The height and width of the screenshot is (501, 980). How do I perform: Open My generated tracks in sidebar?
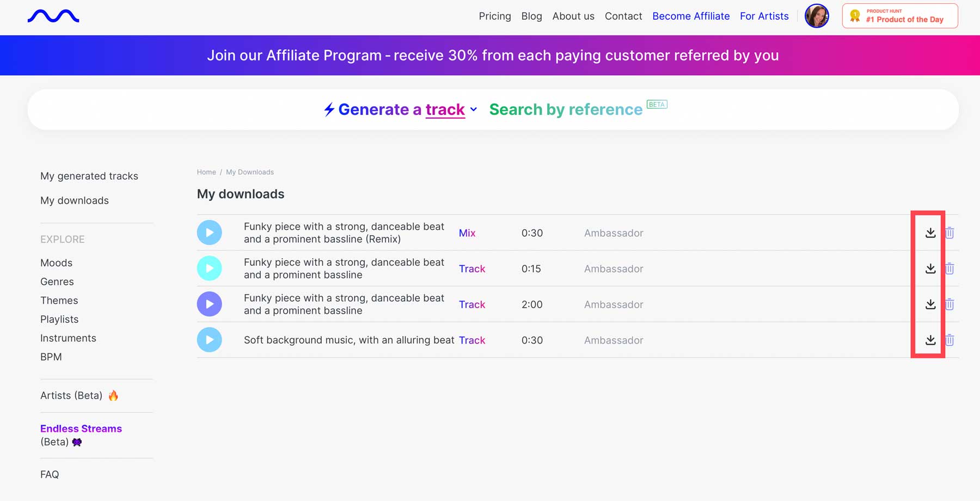(x=89, y=176)
